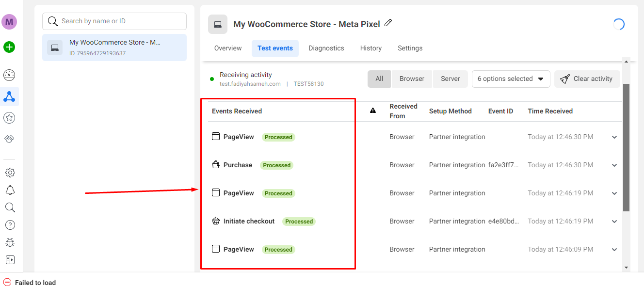Switch to the Overview tab
The image size is (644, 286).
(228, 48)
